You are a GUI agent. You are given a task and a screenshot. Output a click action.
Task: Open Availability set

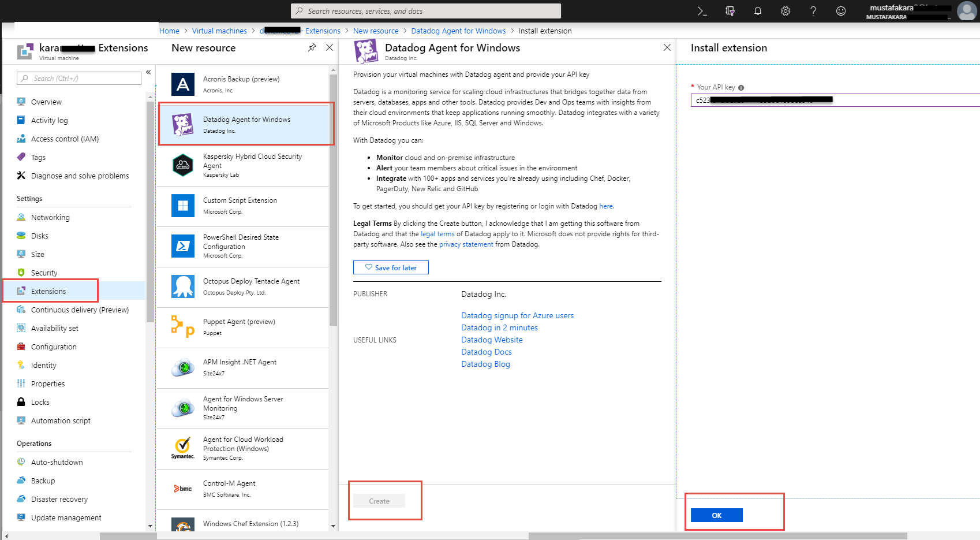(54, 328)
